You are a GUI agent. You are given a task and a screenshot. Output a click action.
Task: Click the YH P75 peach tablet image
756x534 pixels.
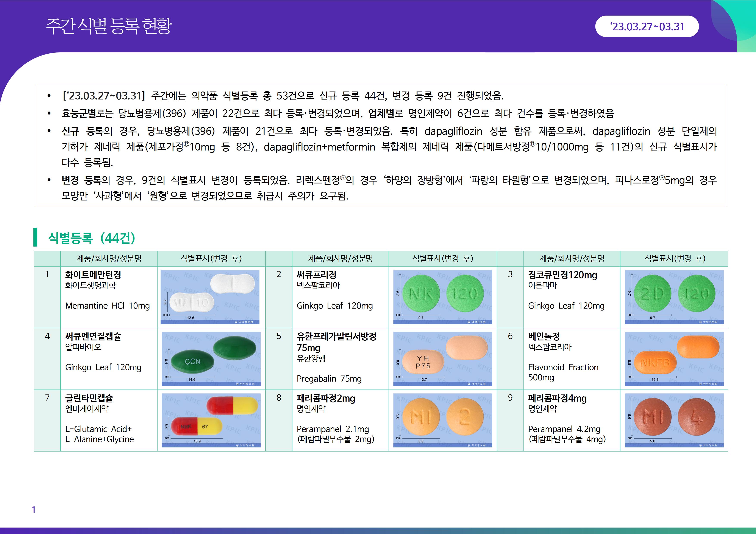point(442,358)
